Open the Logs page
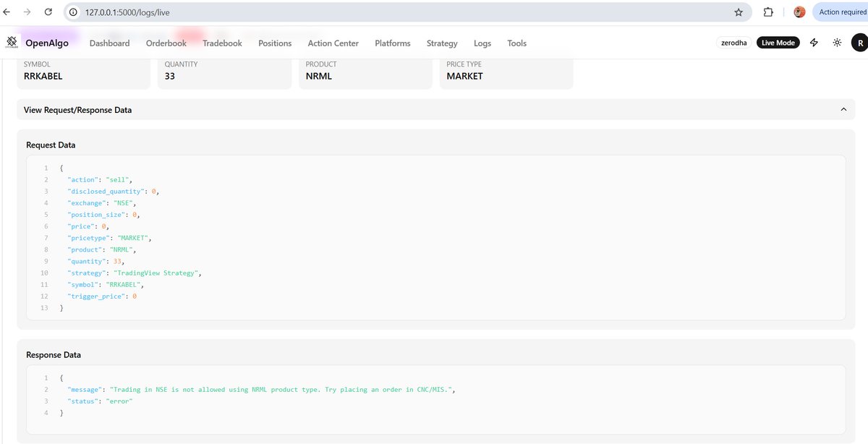This screenshot has width=868, height=444. click(482, 43)
